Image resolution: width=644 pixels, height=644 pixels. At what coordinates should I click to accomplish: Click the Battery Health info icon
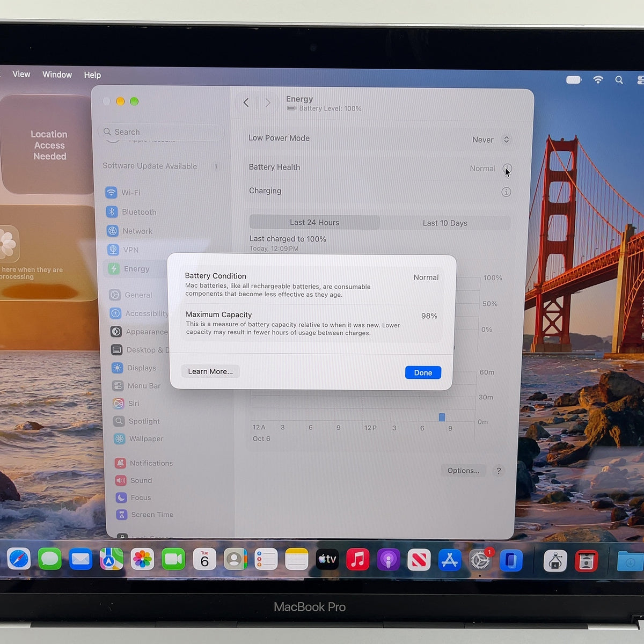pos(507,169)
